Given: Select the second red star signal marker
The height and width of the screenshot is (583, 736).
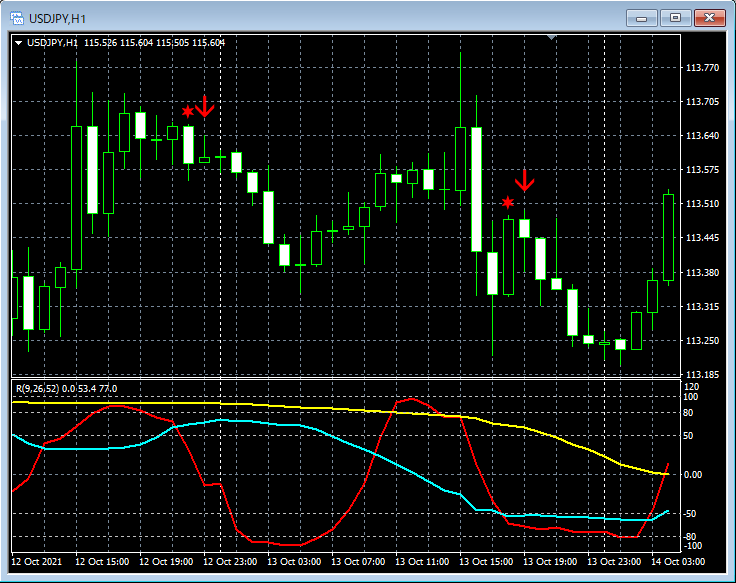Looking at the screenshot, I should (507, 203).
